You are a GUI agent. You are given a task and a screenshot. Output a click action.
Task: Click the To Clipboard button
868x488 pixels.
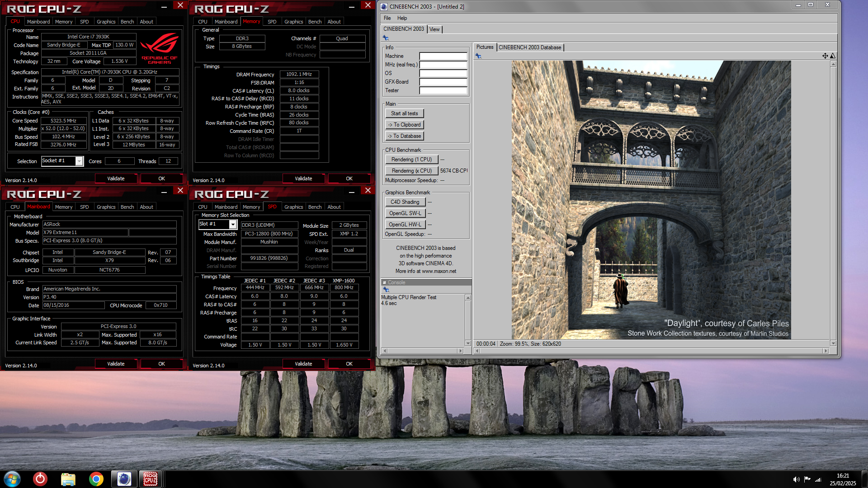pos(405,125)
